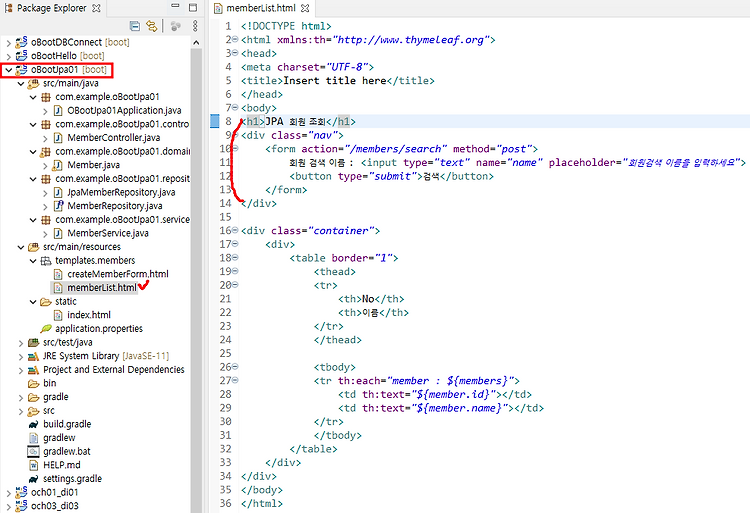Expand the src/test/java folder
750x513 pixels.
(x=21, y=343)
